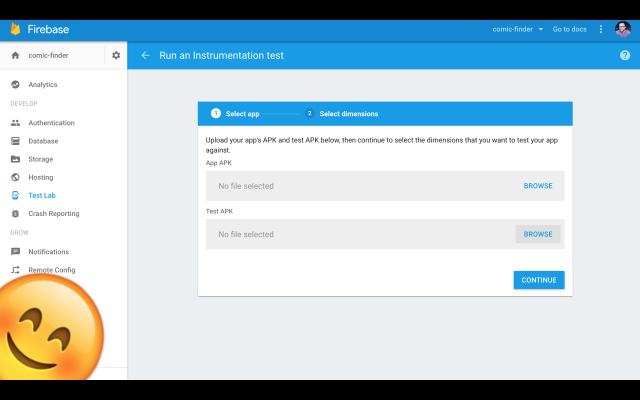Open Notifications in the sidebar
The width and height of the screenshot is (640, 400).
tap(49, 251)
